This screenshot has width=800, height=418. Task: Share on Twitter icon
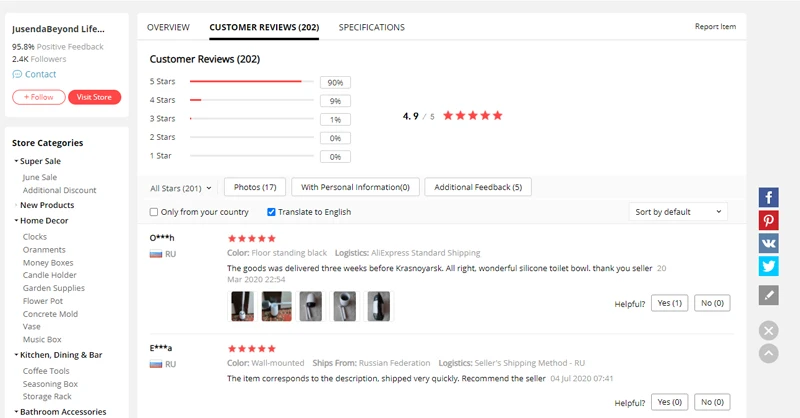click(x=768, y=266)
